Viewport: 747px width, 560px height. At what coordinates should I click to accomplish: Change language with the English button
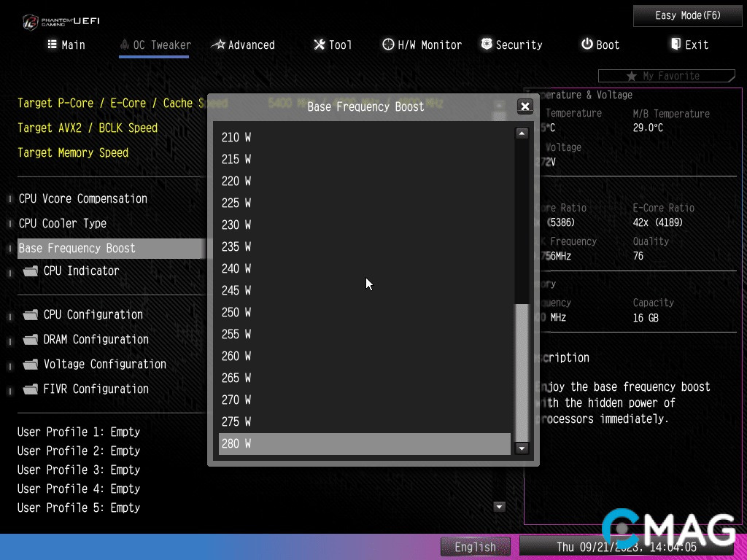pos(475,547)
